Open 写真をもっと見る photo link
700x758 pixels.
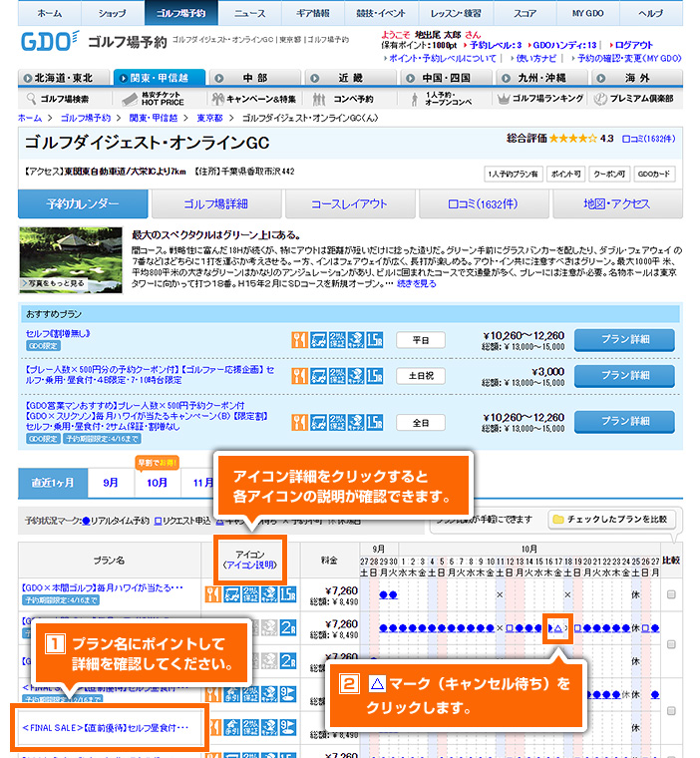click(x=53, y=283)
